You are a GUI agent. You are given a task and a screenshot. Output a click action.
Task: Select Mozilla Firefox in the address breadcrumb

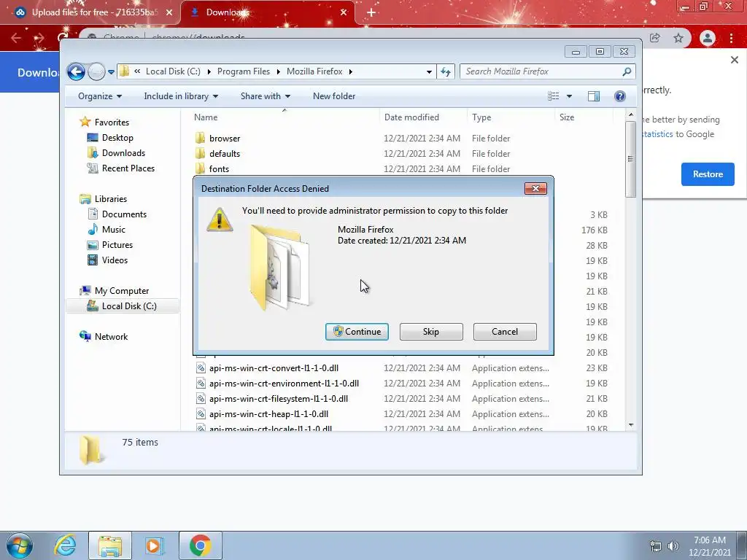(314, 71)
